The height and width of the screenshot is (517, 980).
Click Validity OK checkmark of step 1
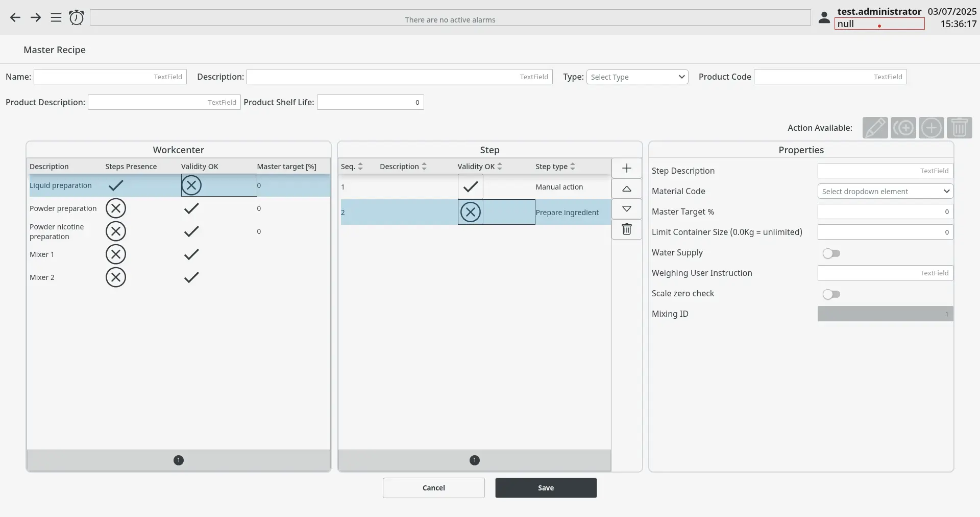click(x=471, y=187)
